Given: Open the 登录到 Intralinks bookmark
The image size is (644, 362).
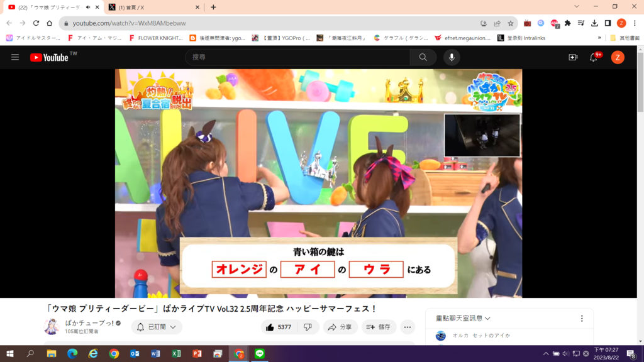Looking at the screenshot, I should point(521,38).
